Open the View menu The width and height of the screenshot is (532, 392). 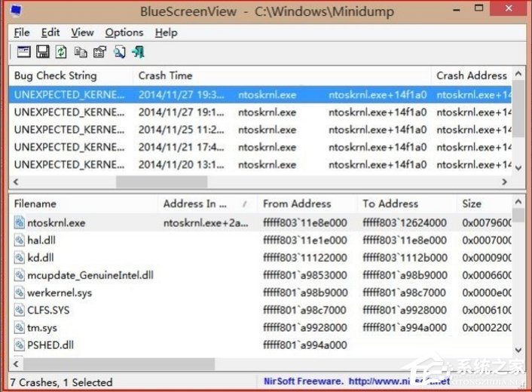click(x=82, y=32)
